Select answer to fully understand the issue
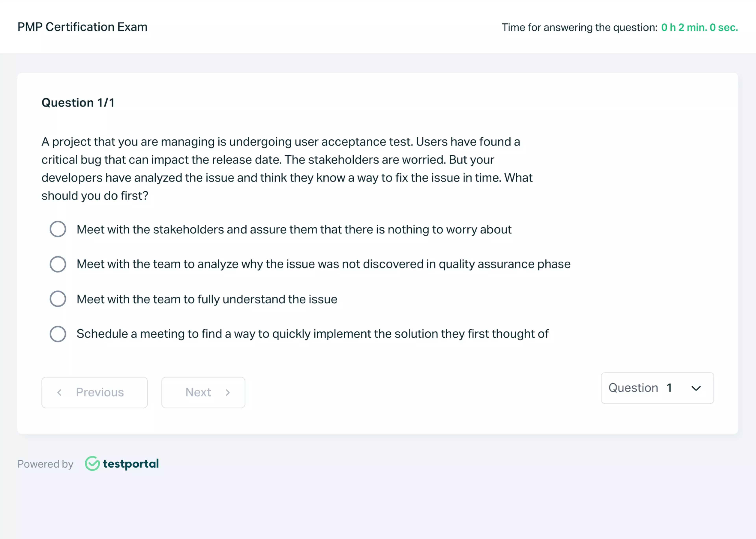This screenshot has height=539, width=756. coord(58,299)
